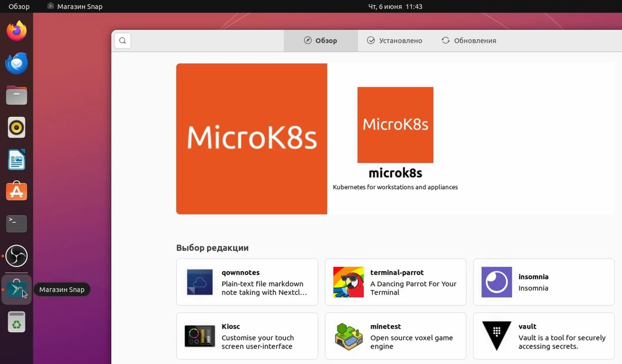Open Ubuntu Software from the dock
The height and width of the screenshot is (364, 622).
click(17, 191)
